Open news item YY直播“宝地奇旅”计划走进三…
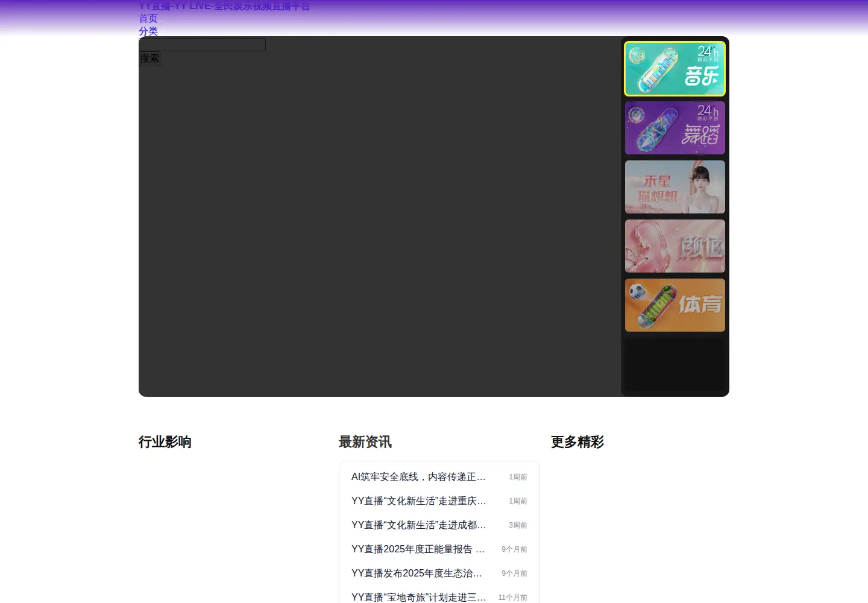 pos(418,597)
